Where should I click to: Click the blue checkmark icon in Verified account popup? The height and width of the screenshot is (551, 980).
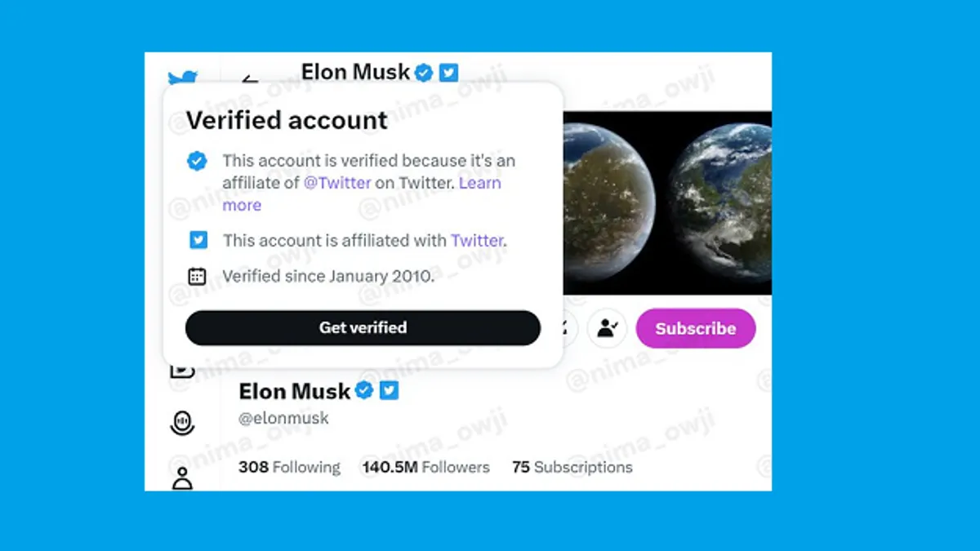[x=197, y=161]
